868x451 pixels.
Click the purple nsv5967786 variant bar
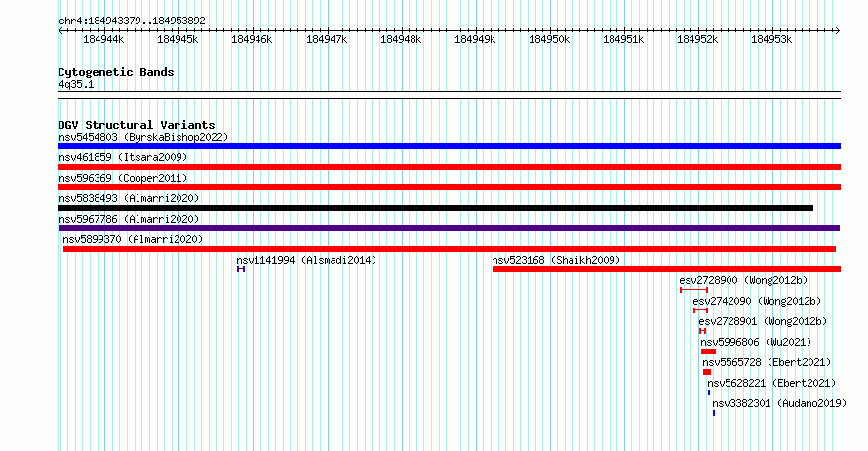[449, 228]
